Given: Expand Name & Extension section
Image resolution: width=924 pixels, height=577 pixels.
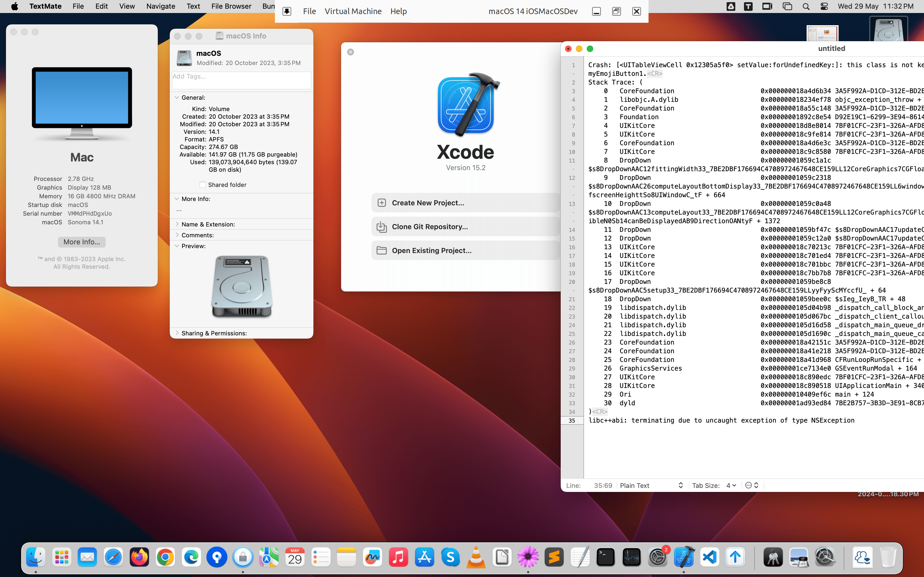Looking at the screenshot, I should (x=177, y=224).
